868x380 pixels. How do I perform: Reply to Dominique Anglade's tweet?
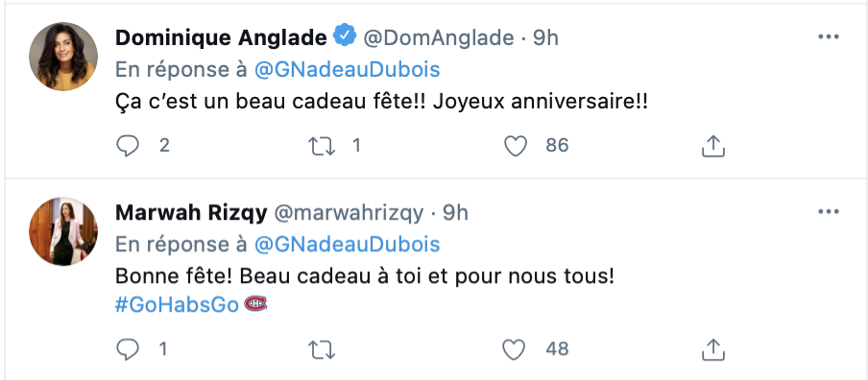pos(128,146)
